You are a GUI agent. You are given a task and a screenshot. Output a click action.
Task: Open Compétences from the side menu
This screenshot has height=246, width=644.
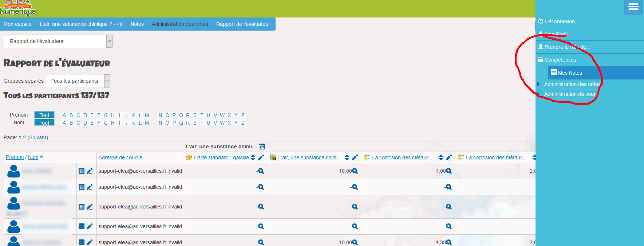pos(560,60)
